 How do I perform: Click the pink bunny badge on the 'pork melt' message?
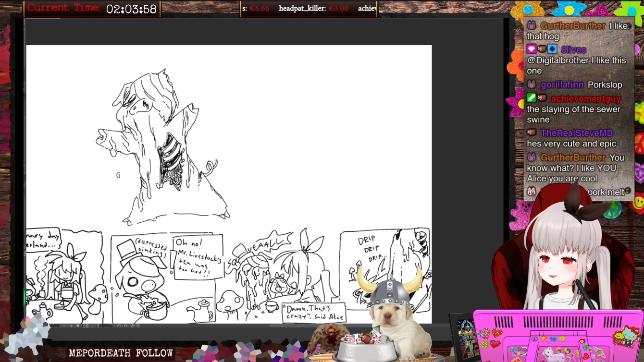click(532, 192)
